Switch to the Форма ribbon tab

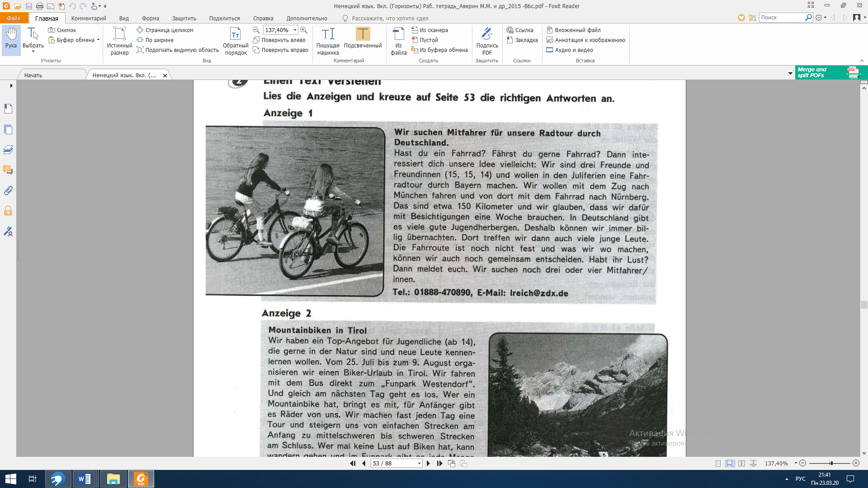pyautogui.click(x=150, y=18)
